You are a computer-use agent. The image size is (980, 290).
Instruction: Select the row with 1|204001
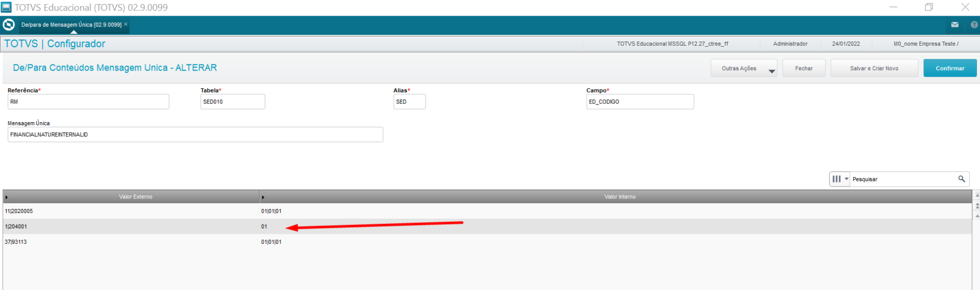tap(487, 227)
